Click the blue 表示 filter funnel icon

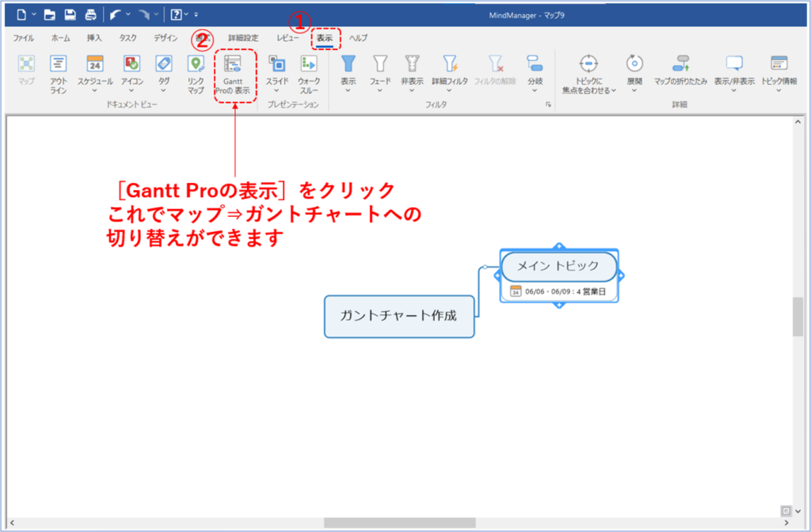click(x=348, y=64)
